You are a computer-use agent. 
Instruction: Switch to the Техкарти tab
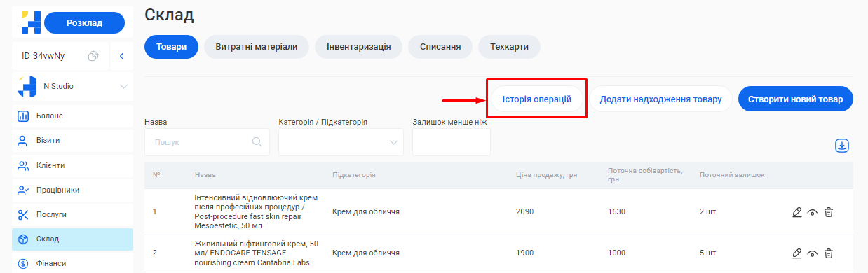[509, 47]
